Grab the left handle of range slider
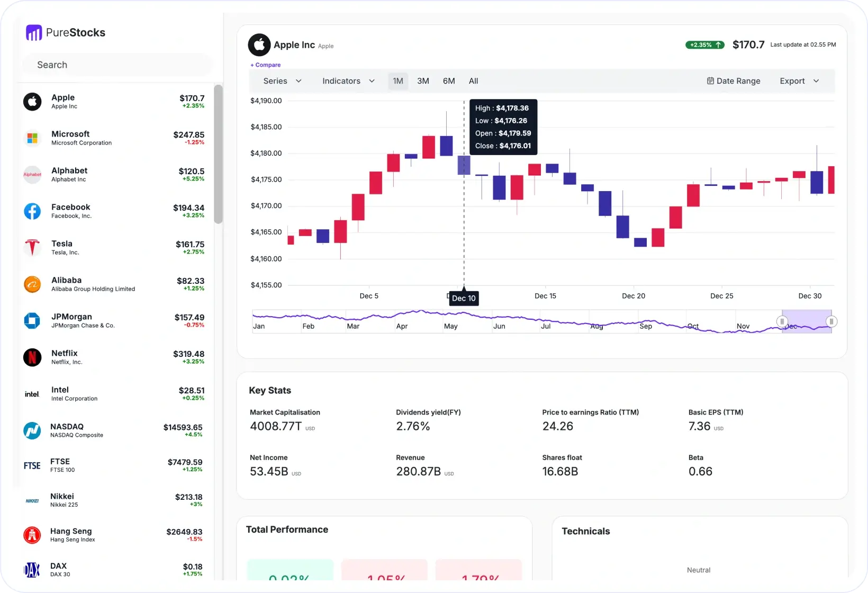868x593 pixels. [782, 321]
